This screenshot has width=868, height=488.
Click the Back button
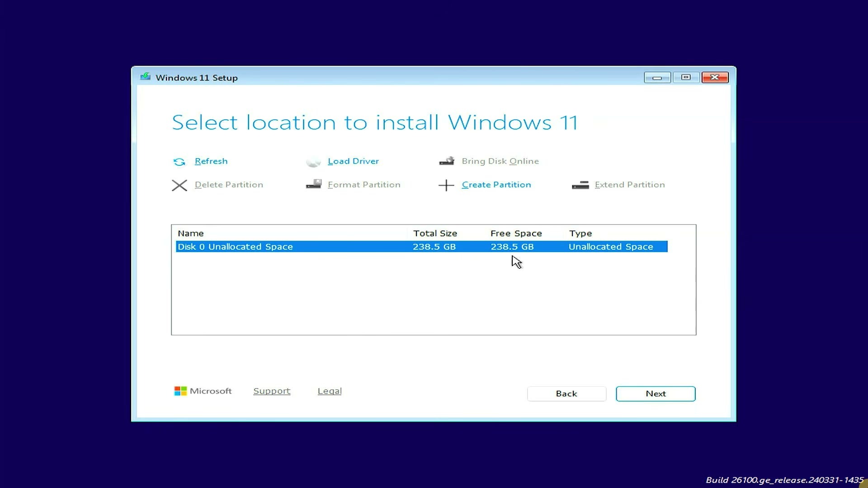[x=566, y=394]
